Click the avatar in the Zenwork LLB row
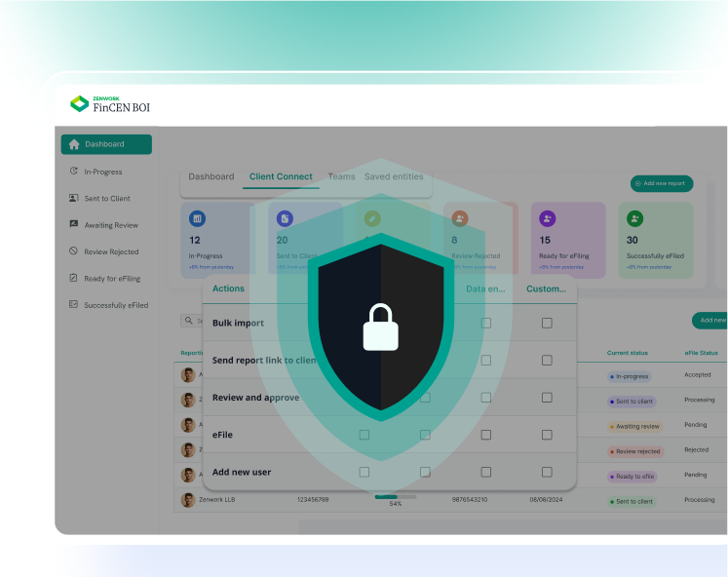Viewport: 728px width, 577px height. tap(188, 500)
